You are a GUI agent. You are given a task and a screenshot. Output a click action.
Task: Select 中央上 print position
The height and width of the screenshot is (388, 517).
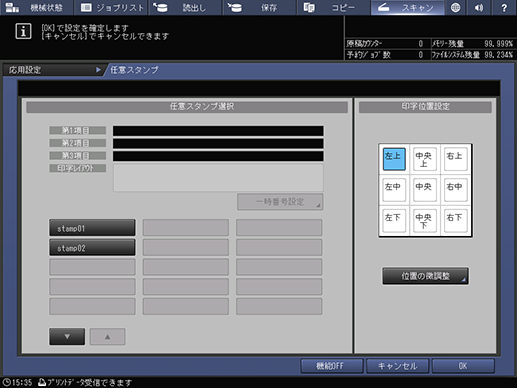(x=425, y=159)
